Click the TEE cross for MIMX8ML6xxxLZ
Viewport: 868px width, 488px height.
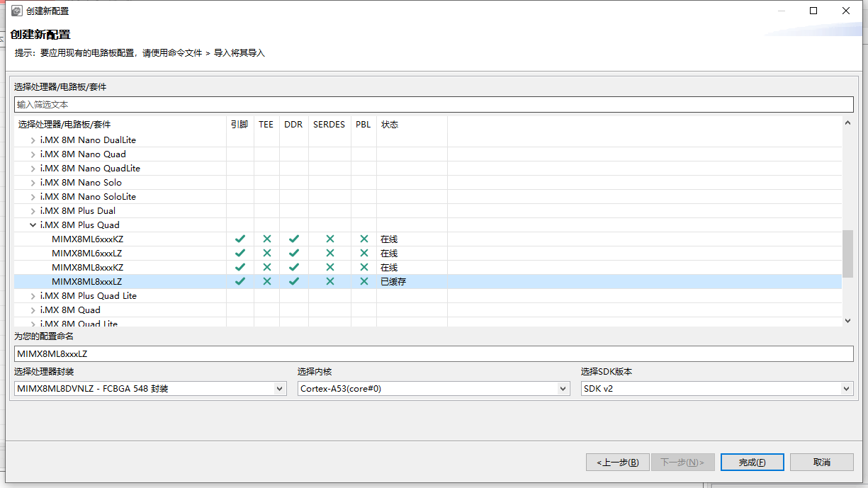point(267,254)
